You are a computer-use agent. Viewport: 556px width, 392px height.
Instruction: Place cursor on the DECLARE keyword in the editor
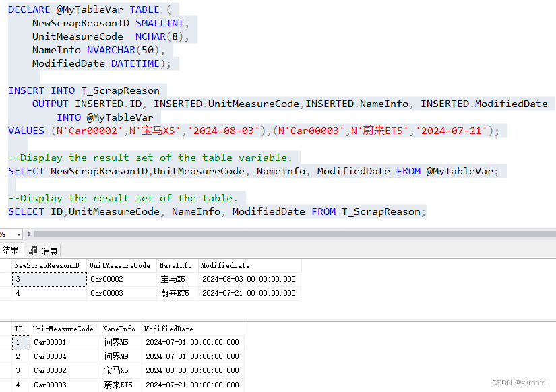coord(28,9)
